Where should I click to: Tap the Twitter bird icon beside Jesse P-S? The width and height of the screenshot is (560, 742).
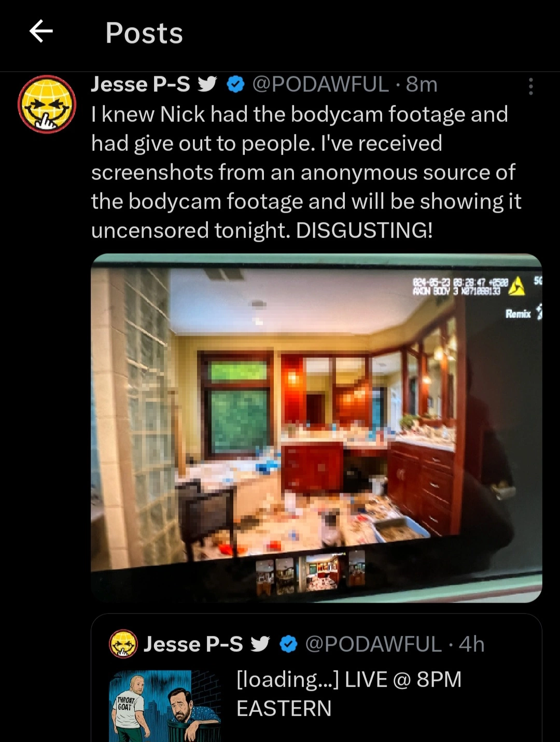click(207, 85)
